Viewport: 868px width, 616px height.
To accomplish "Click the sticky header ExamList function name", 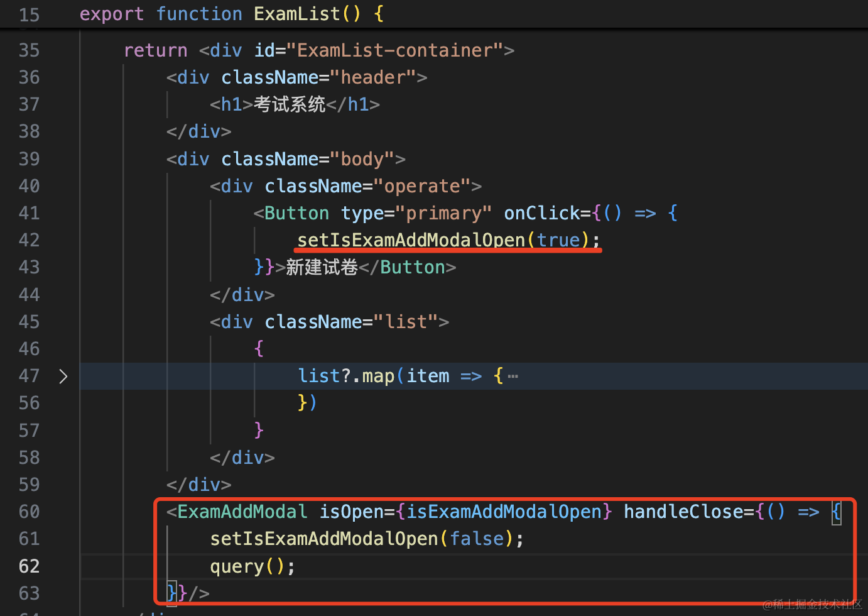I will (296, 14).
